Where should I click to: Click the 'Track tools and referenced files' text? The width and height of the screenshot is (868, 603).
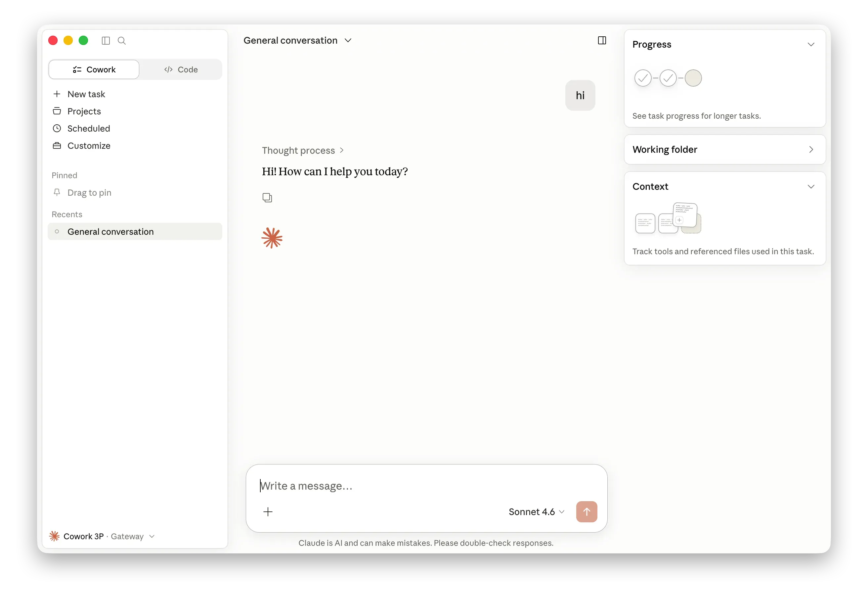[723, 251]
